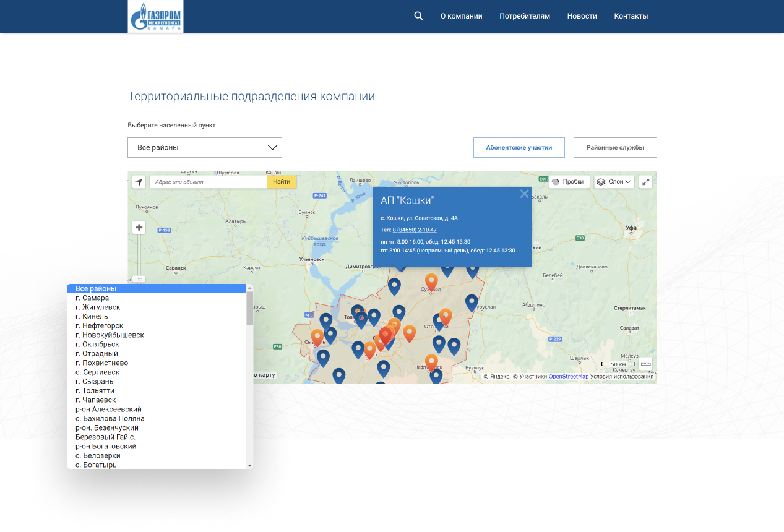Viewport: 784px width, 532px height.
Task: Click the red marker at Samara
Action: coord(386,336)
